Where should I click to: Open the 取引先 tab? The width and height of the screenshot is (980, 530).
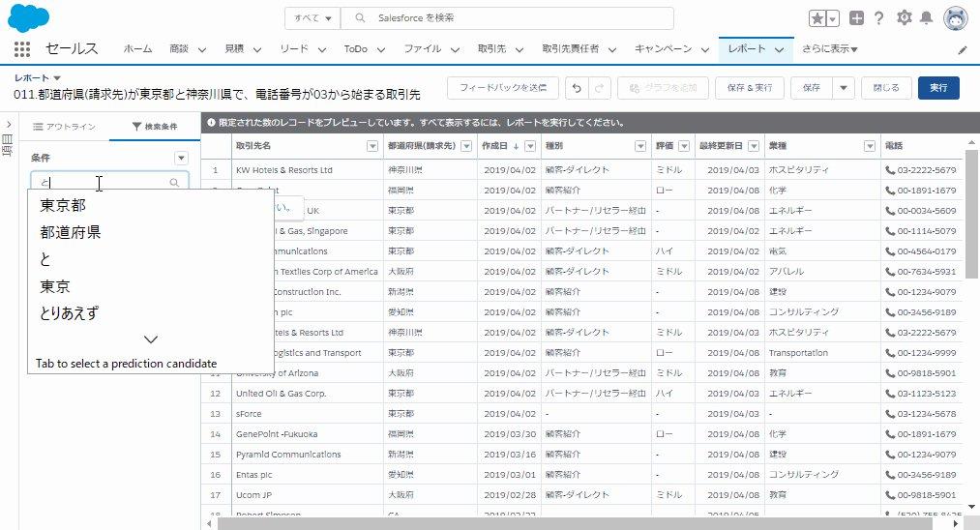tap(491, 48)
